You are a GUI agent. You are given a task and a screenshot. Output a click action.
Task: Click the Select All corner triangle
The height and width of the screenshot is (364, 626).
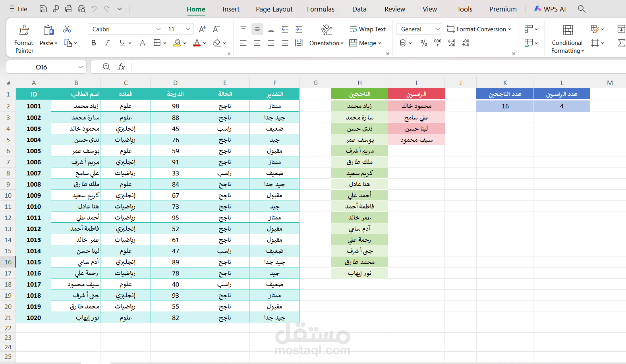[x=8, y=83]
